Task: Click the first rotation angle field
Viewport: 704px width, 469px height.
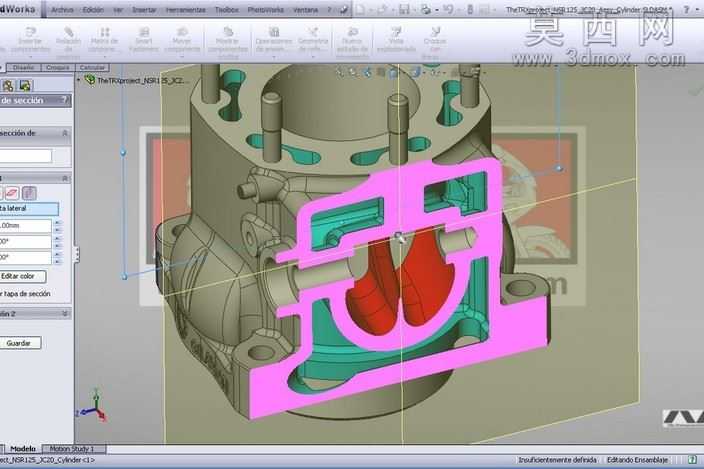Action: (26, 241)
